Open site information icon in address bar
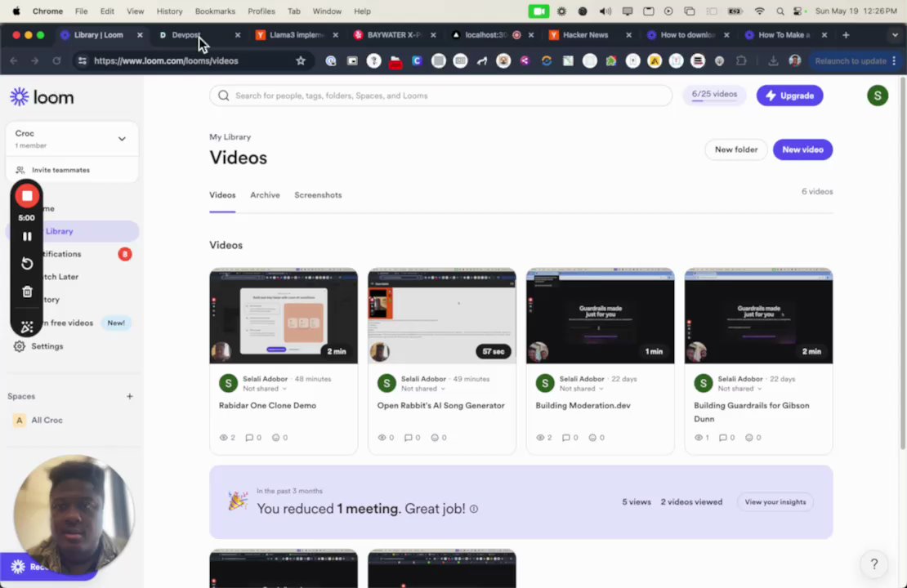The width and height of the screenshot is (907, 588). pos(83,60)
